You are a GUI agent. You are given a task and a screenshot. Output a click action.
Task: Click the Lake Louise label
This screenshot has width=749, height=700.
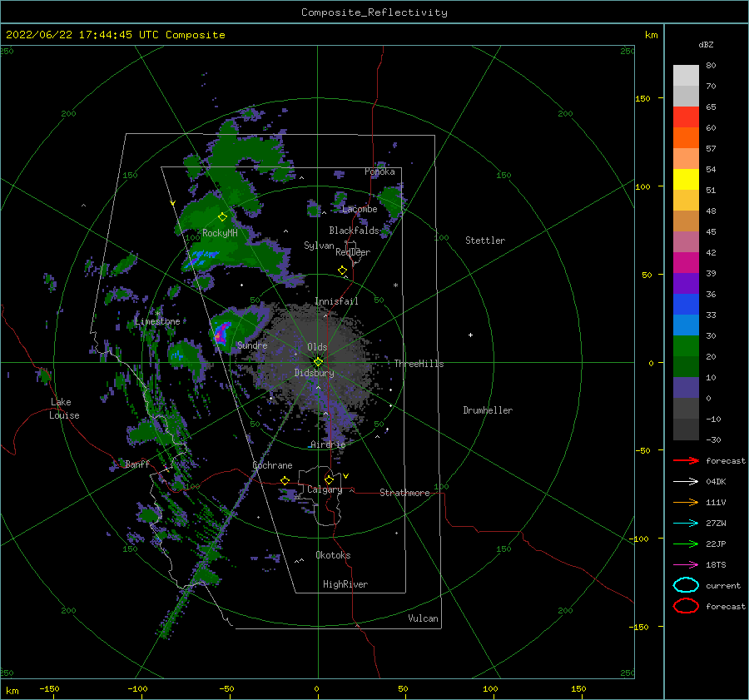click(64, 409)
